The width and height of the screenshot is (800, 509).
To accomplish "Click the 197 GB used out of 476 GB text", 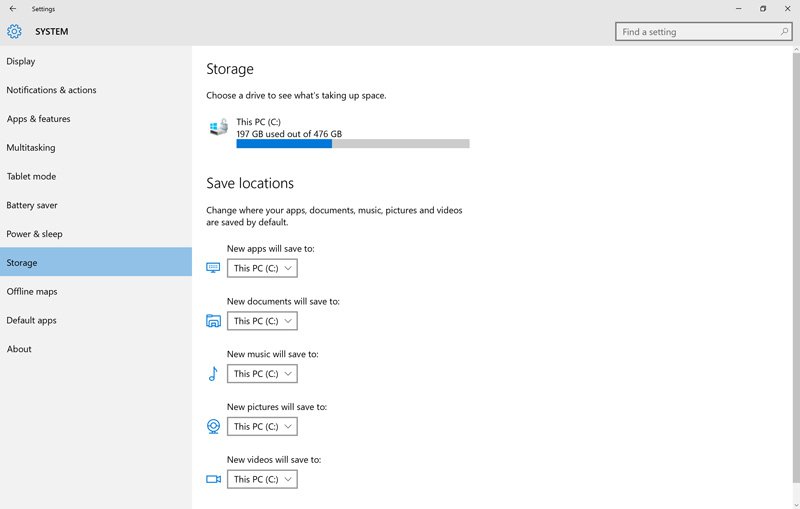I will (289, 134).
